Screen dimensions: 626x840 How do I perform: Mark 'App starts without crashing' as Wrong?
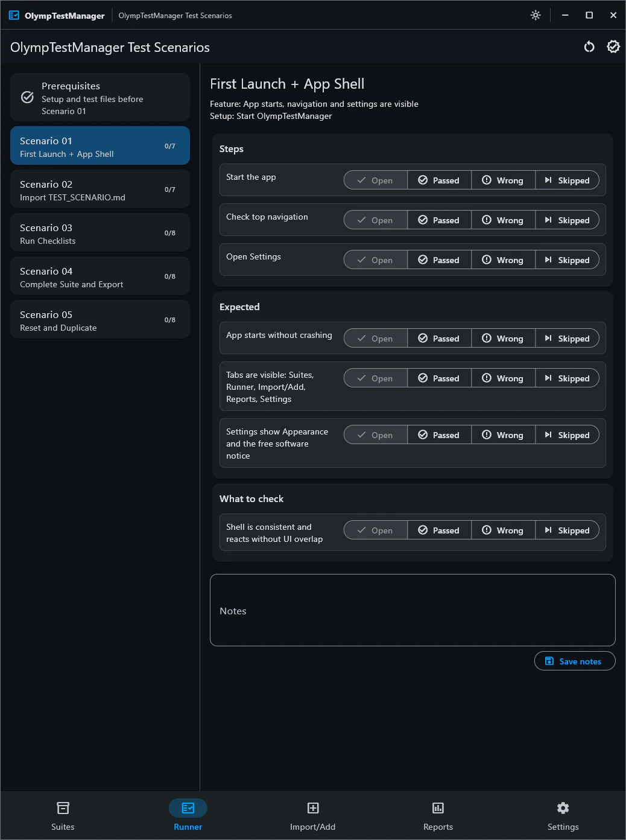[x=504, y=338]
